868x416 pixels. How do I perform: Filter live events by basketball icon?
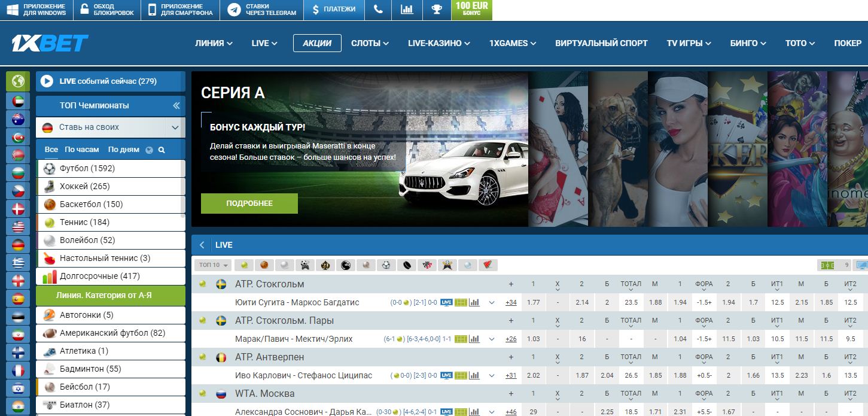tap(264, 265)
